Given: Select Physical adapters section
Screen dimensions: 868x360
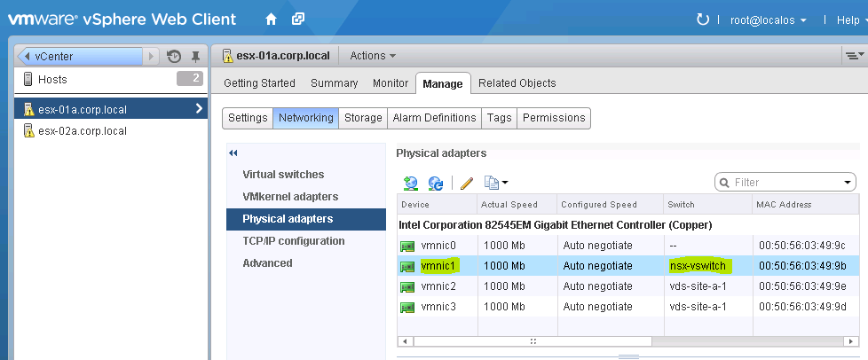Looking at the screenshot, I should tap(306, 219).
